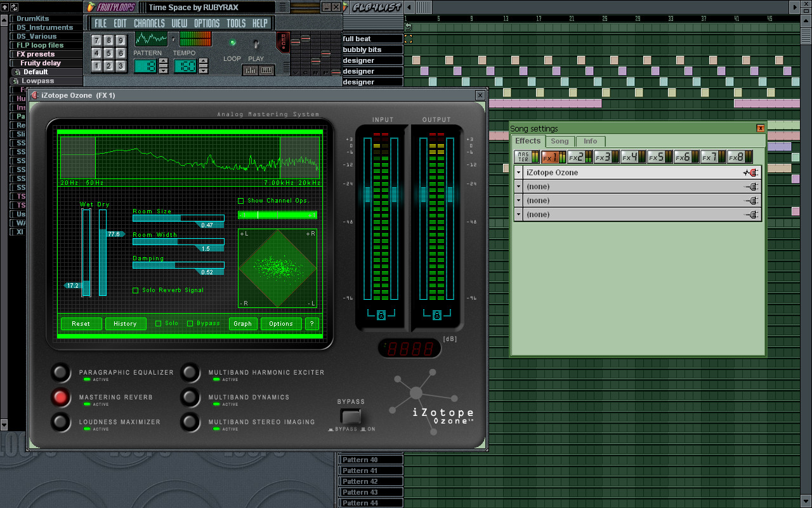Open the Ozone Options button
This screenshot has width=812, height=508.
(281, 323)
